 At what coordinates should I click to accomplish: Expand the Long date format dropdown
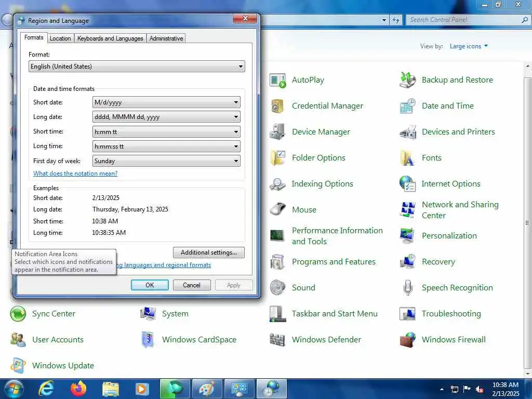[x=166, y=117]
